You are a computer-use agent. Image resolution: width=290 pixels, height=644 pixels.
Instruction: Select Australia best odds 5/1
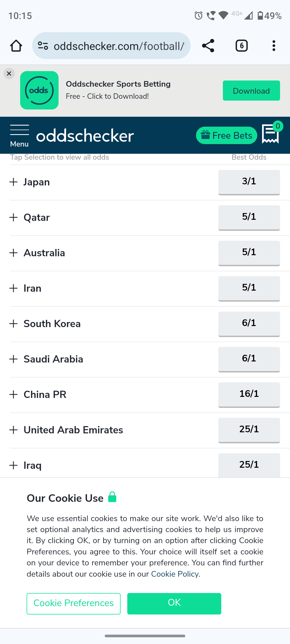click(249, 253)
